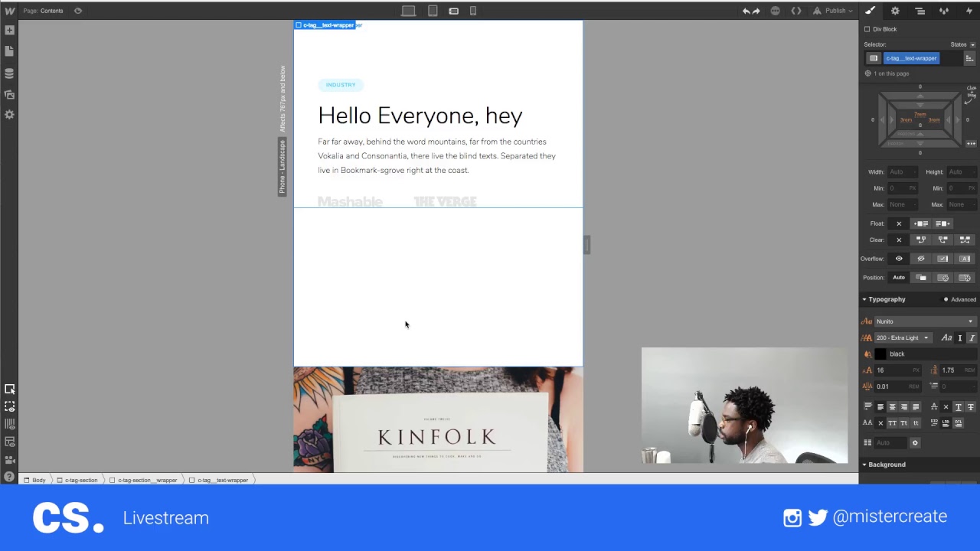Switch to Style Manager tab
This screenshot has width=980, height=551.
pos(944,11)
